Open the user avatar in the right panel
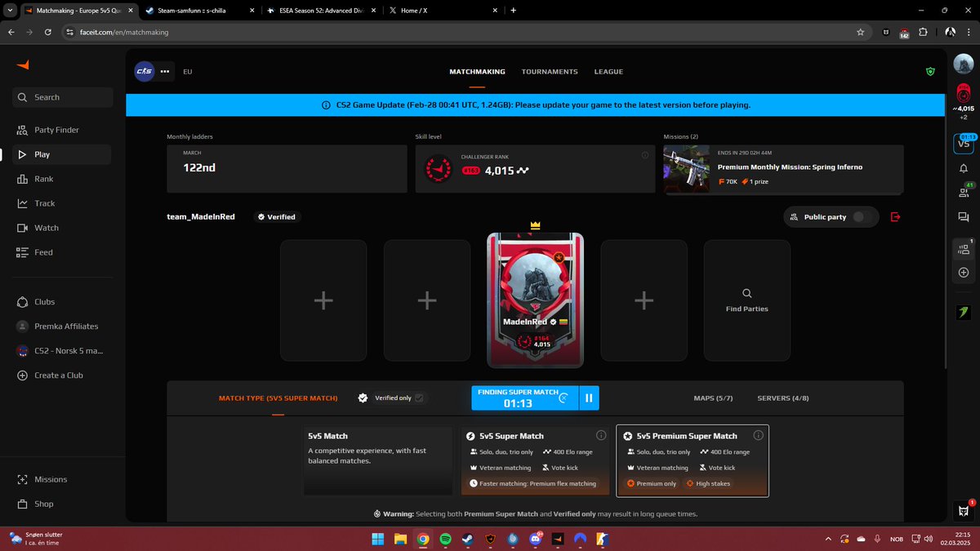Viewport: 980px width, 551px height. click(x=964, y=63)
